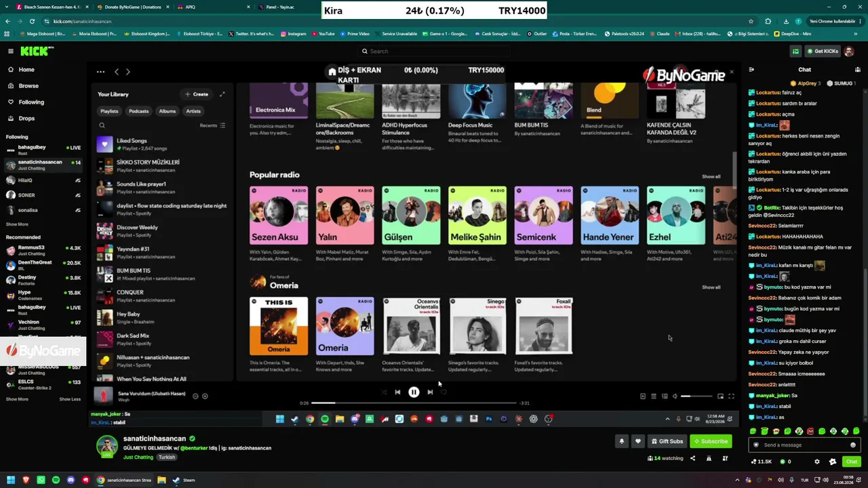Toggle shuffle in Spotify player

click(384, 392)
